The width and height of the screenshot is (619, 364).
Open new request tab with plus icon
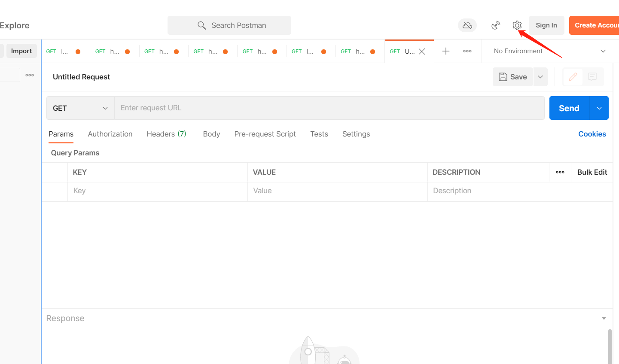tap(446, 51)
